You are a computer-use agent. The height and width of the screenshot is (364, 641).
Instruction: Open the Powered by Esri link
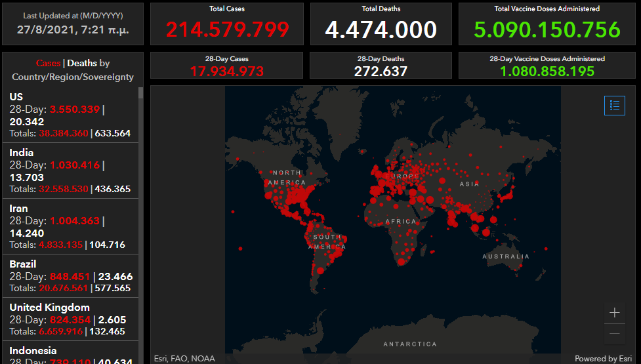(603, 359)
